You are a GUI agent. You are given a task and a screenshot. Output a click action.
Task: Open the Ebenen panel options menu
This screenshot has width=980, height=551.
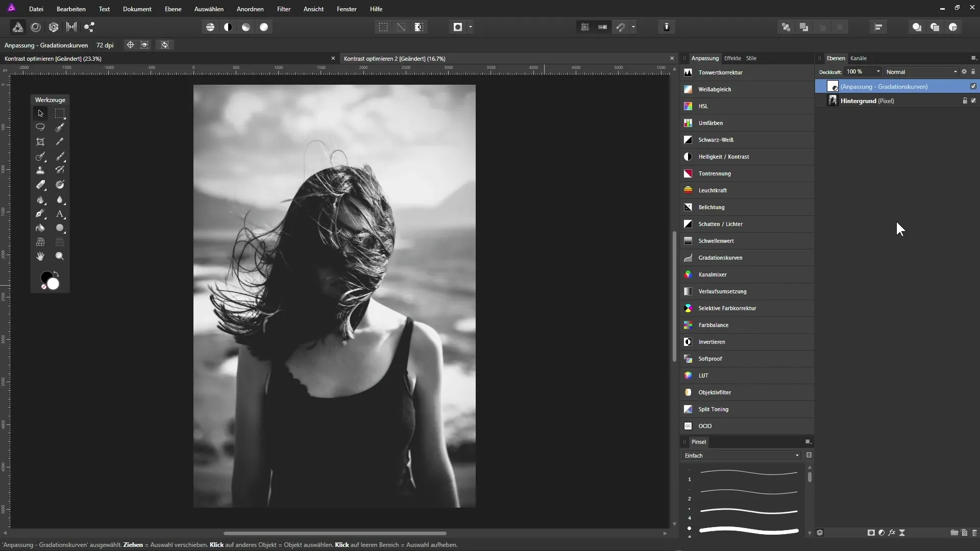coord(973,58)
